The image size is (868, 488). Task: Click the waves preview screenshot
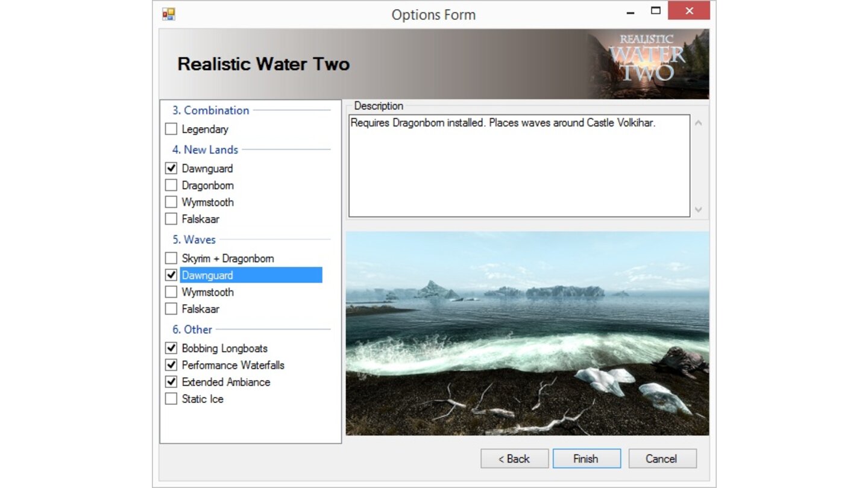click(x=527, y=333)
